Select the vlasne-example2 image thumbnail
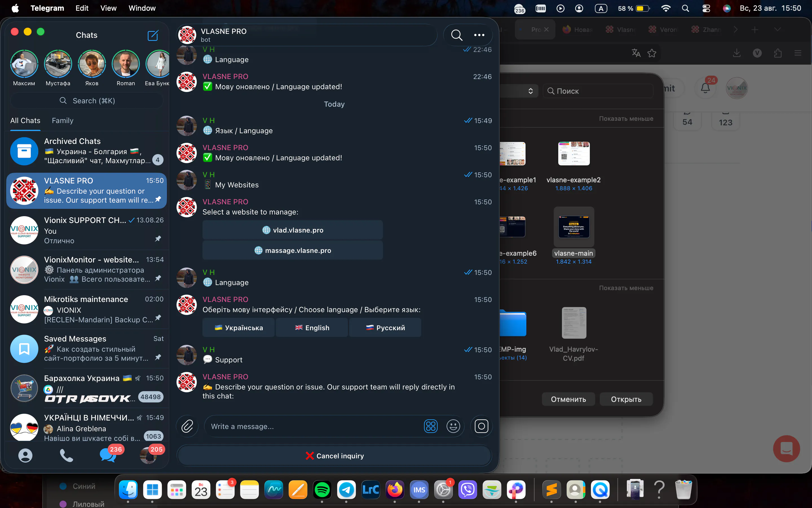812x508 pixels. [574, 154]
